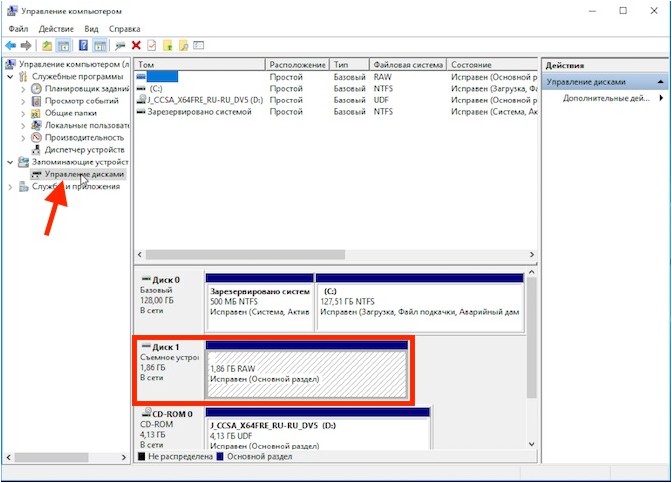Click the red X delete toolbar icon
Viewport: 672px width, 483px height.
136,45
